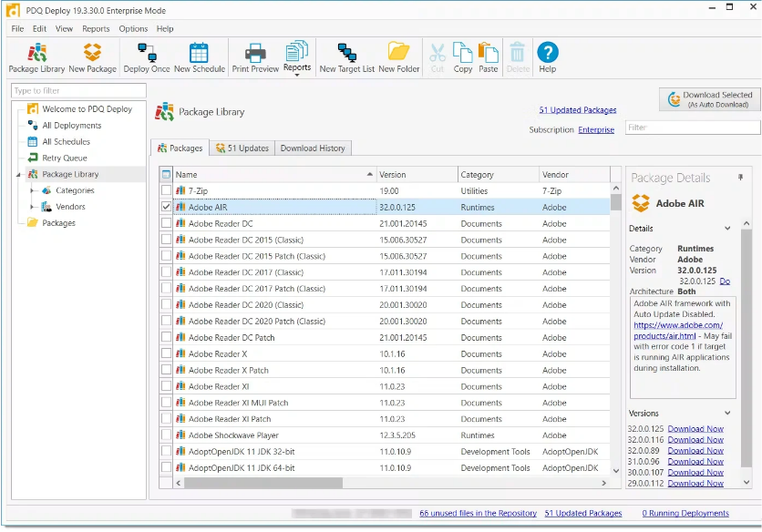This screenshot has height=532, width=762.
Task: Open the File menu
Action: click(17, 28)
